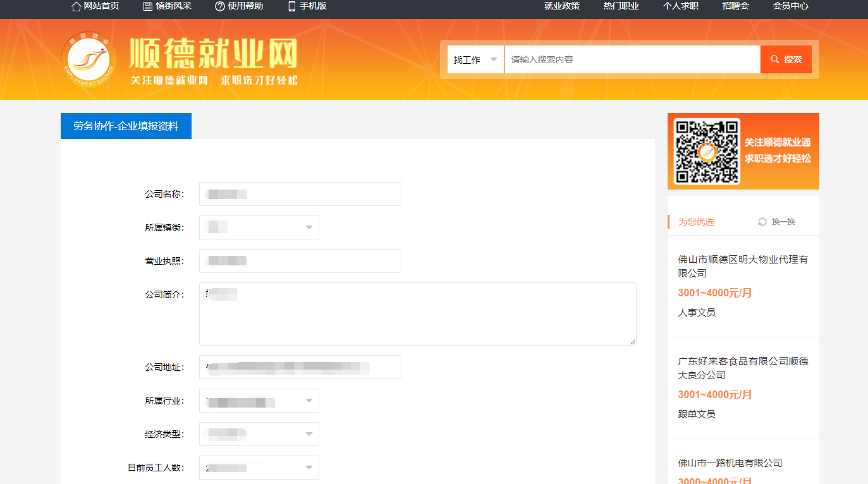Viewport: 868px width, 484px height.
Task: Select the 劳务协作-企业填报资料 tab
Action: [x=126, y=126]
